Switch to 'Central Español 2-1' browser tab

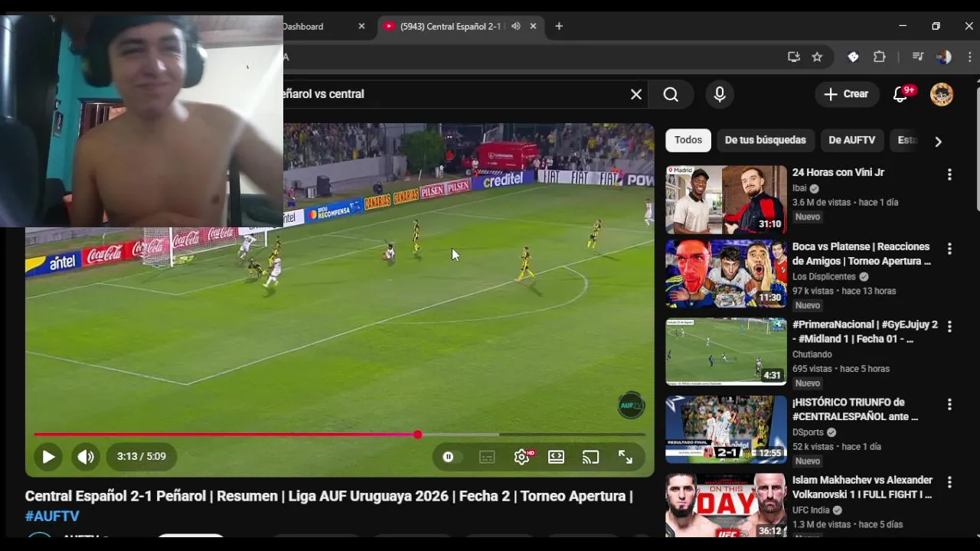[452, 26]
